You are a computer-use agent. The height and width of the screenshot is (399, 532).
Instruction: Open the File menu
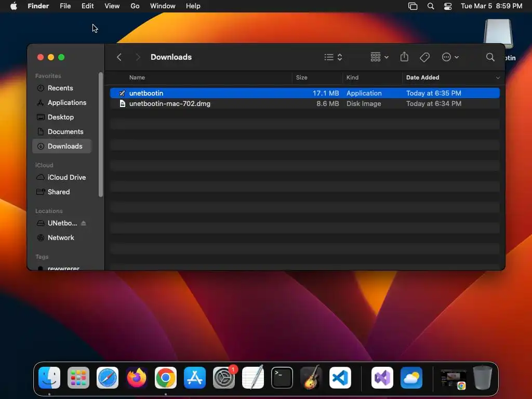(x=65, y=6)
